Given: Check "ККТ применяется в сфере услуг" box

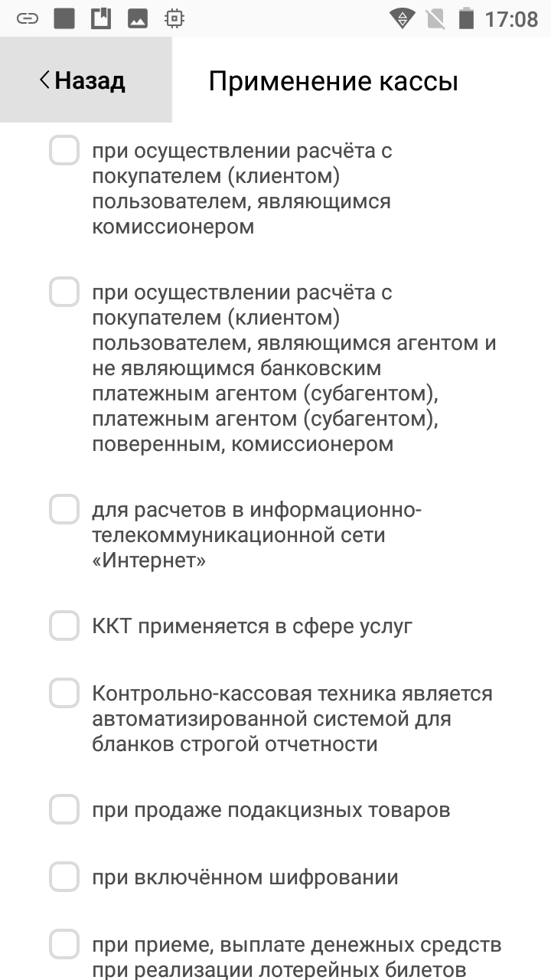Looking at the screenshot, I should tap(64, 626).
